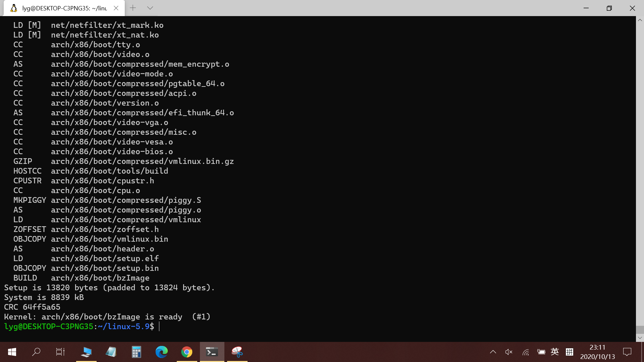644x362 pixels.
Task: Click the ZOFFSET zoffset.h line
Action: [86, 229]
